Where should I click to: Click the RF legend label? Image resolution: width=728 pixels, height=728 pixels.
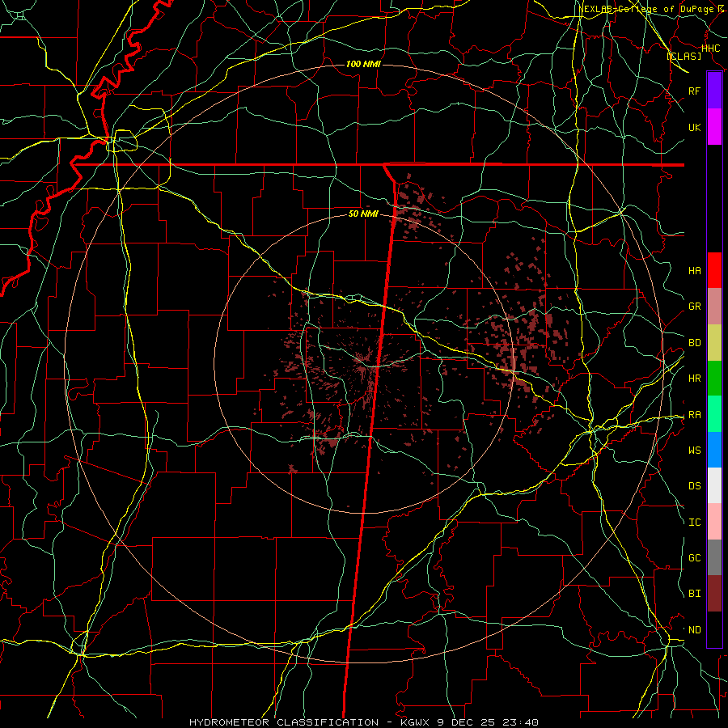tap(694, 91)
